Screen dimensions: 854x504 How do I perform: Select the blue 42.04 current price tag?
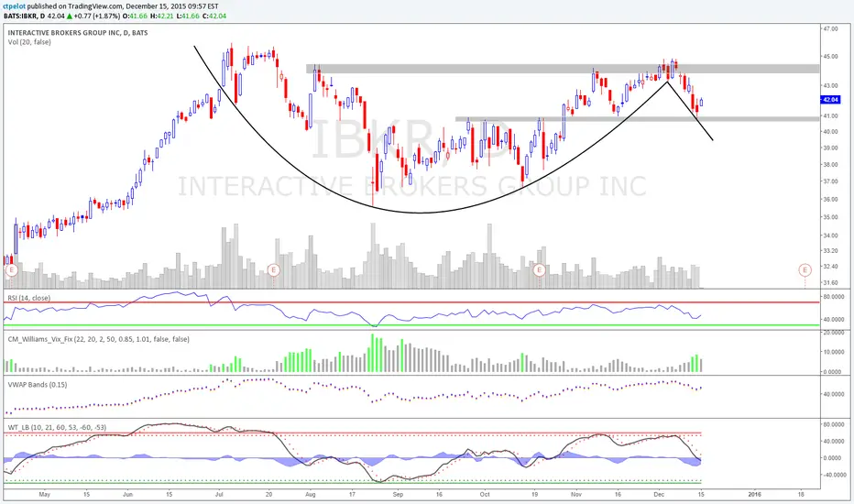pyautogui.click(x=830, y=100)
